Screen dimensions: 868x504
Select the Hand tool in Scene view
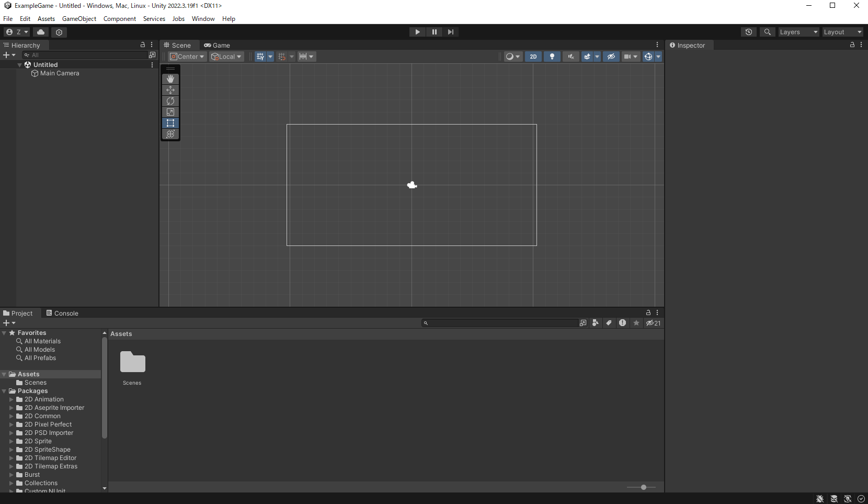click(170, 79)
